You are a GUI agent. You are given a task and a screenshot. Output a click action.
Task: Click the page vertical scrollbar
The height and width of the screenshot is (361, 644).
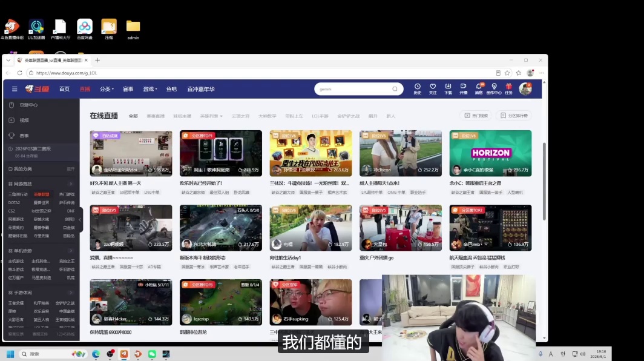coord(544,181)
